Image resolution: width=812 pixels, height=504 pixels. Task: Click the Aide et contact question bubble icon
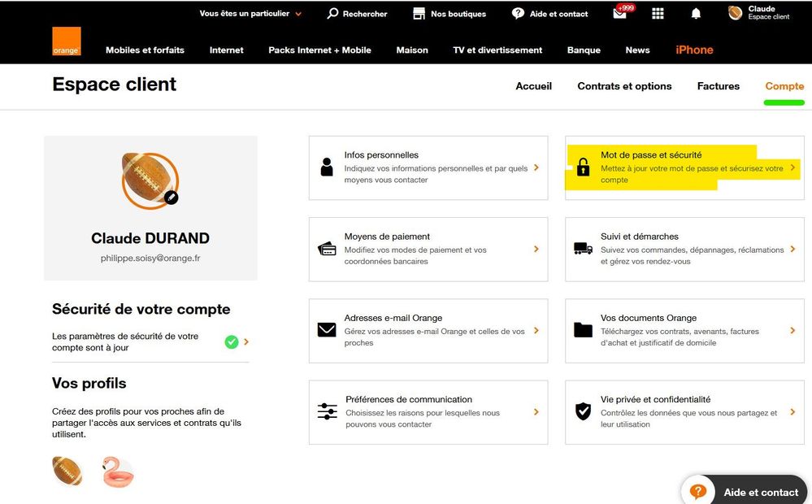click(x=518, y=14)
